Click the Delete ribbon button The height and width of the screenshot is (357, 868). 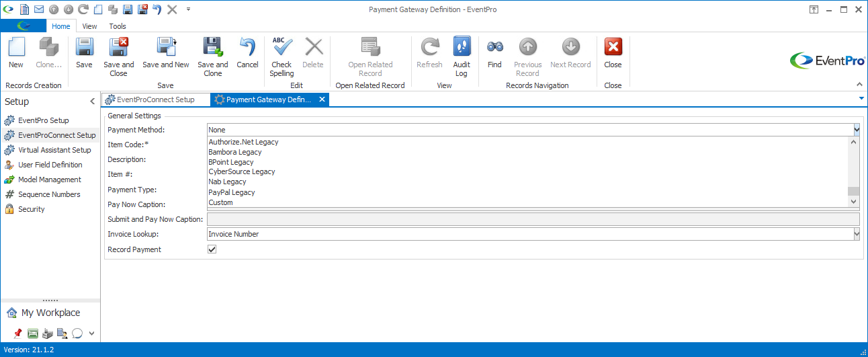click(313, 53)
